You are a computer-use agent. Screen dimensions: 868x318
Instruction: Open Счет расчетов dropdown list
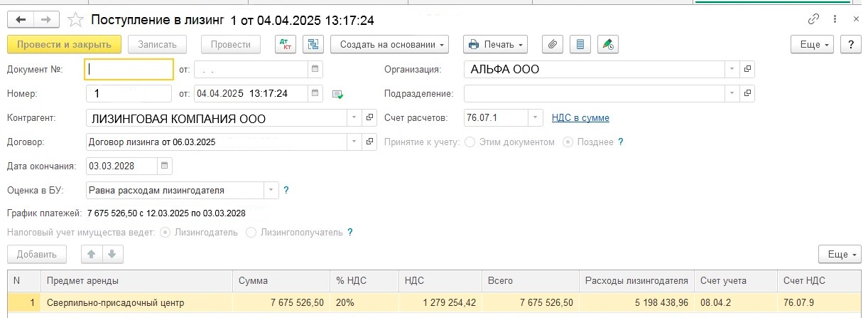coord(536,118)
